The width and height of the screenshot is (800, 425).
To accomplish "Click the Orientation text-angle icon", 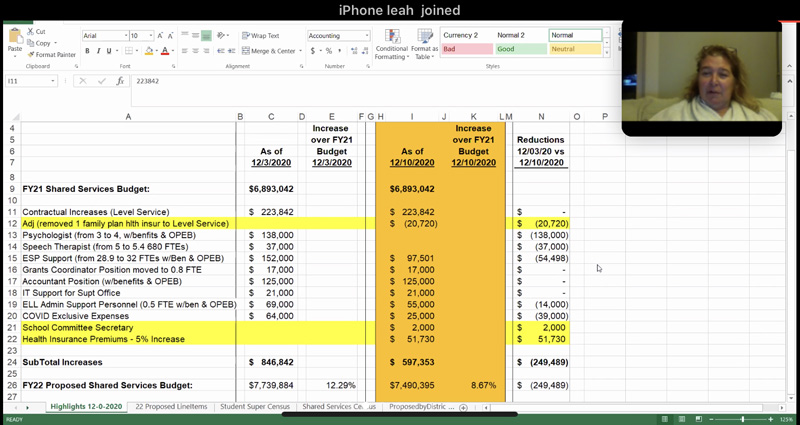I will 220,36.
